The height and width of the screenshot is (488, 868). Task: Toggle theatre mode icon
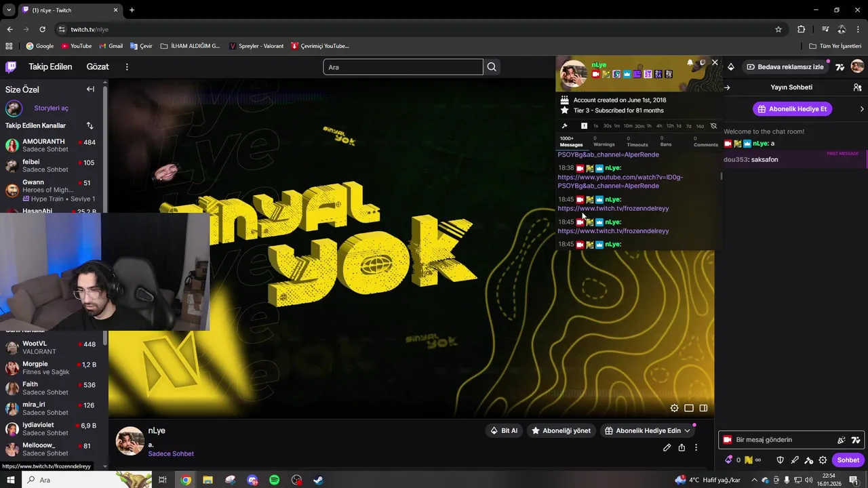689,408
